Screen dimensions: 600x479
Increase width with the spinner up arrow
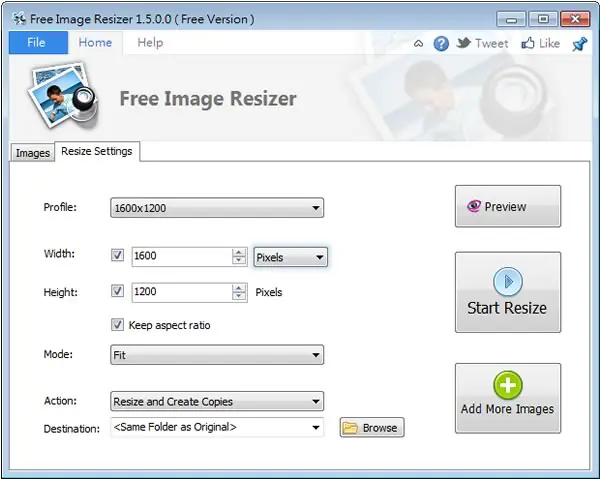click(239, 252)
